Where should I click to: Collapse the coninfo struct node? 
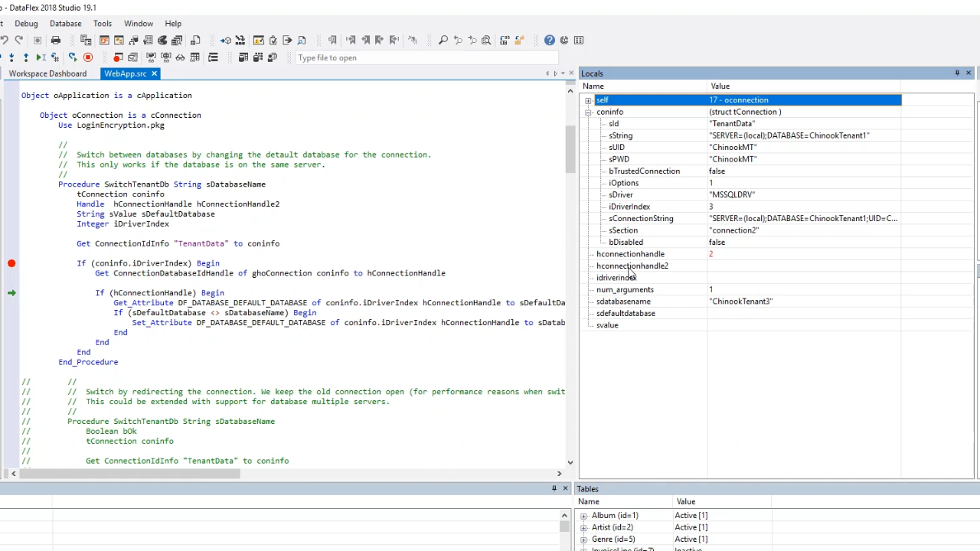pyautogui.click(x=588, y=112)
